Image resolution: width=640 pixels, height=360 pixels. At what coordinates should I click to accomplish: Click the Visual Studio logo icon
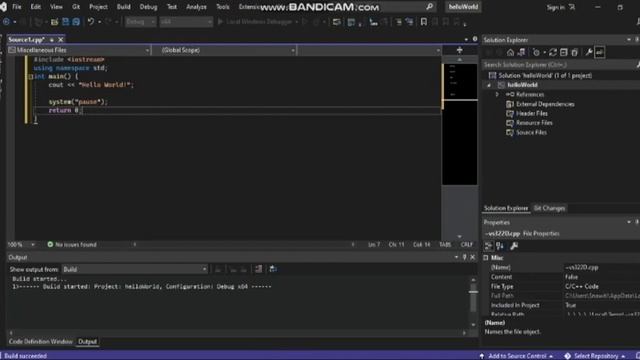tap(3, 7)
